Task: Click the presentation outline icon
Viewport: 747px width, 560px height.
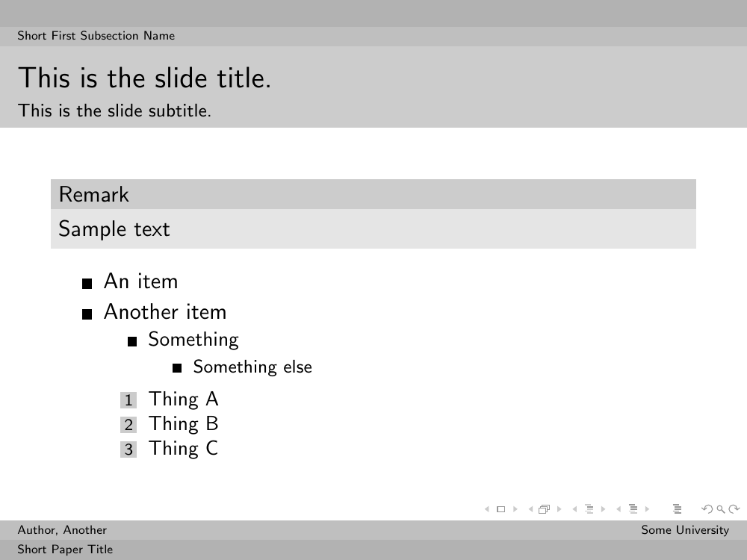Action: (x=677, y=509)
